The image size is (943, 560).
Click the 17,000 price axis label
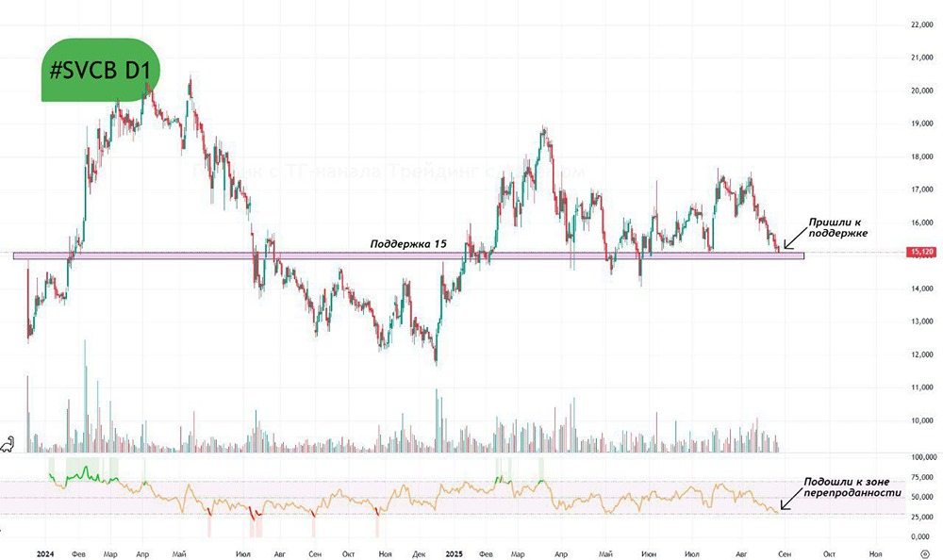(x=922, y=189)
